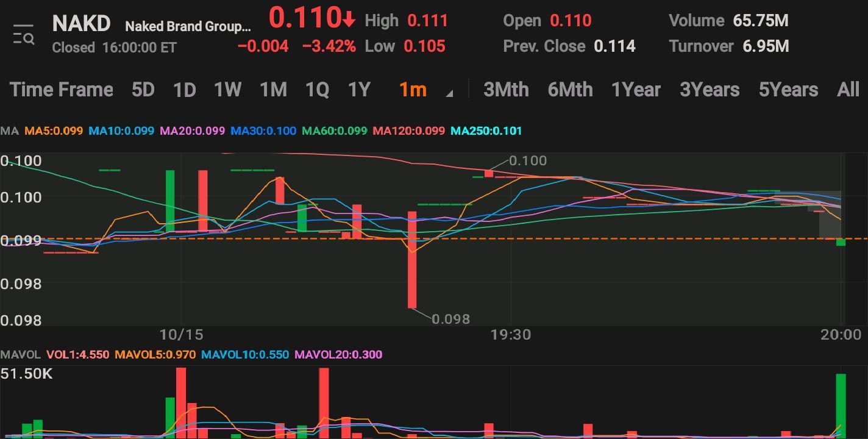The height and width of the screenshot is (439, 868).
Task: Click the 0.098 low price annotation
Action: 450,319
